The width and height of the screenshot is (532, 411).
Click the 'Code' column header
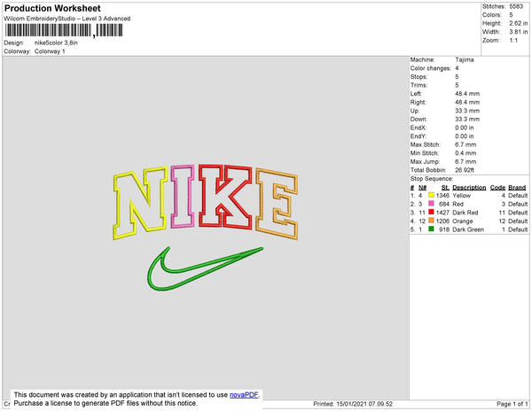tap(497, 188)
